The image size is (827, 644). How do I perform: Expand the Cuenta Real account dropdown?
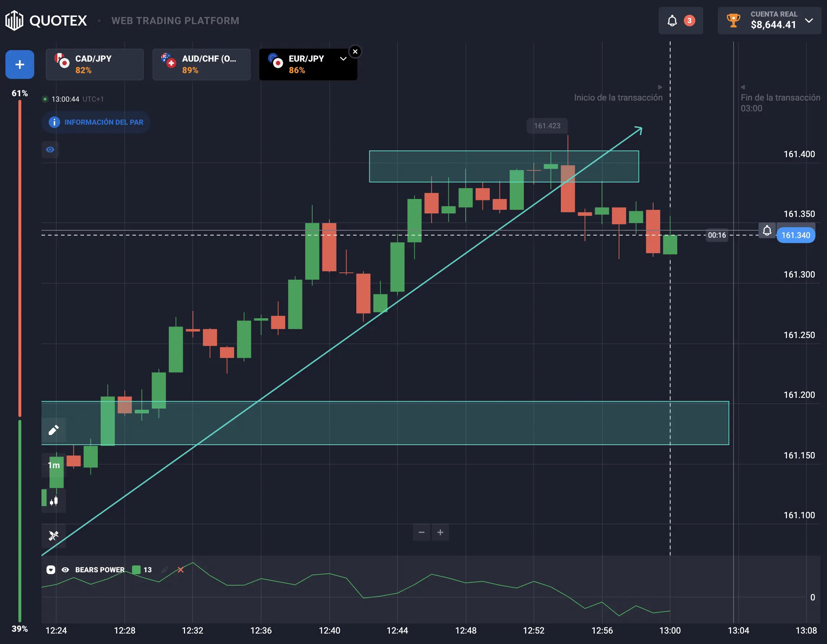click(x=809, y=21)
